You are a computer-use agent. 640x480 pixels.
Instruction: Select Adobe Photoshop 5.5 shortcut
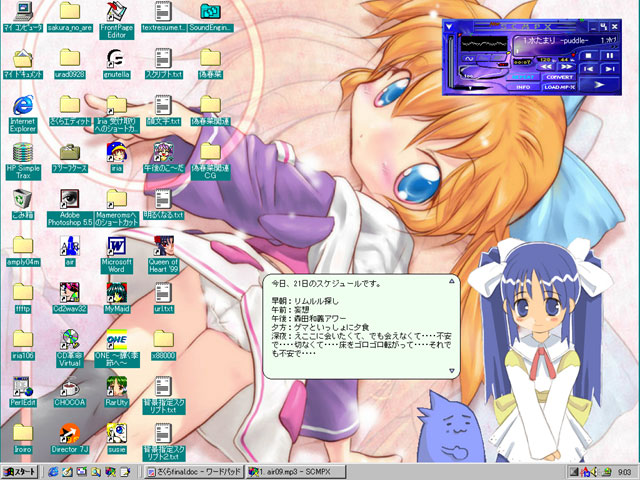70,208
